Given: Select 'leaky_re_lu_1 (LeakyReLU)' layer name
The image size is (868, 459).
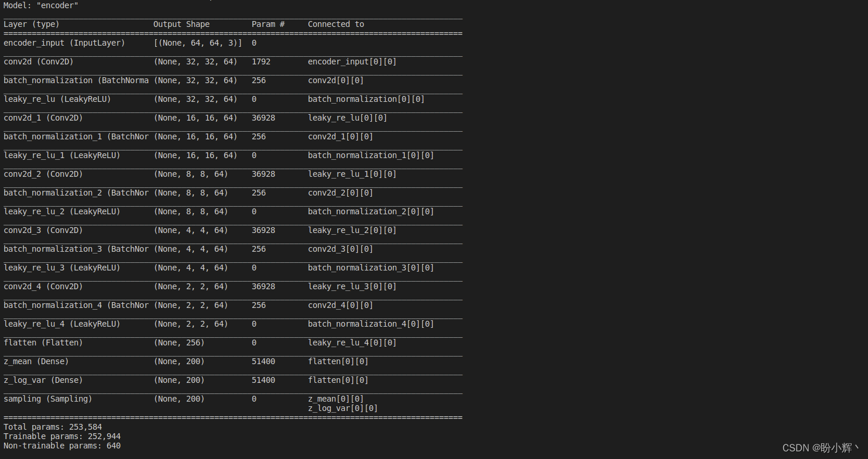Looking at the screenshot, I should click(62, 155).
